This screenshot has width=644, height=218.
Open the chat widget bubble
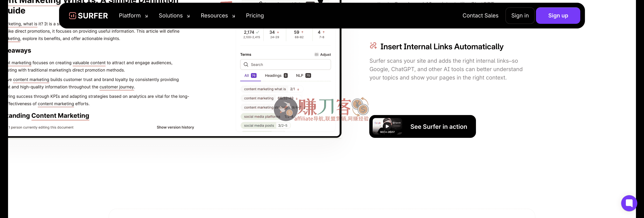[x=629, y=203]
